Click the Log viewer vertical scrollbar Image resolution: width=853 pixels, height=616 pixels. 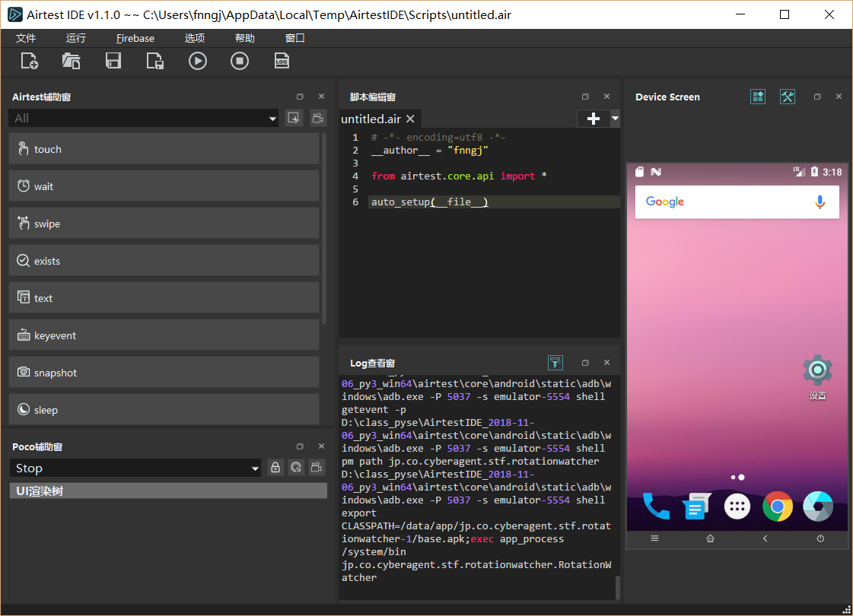[617, 587]
